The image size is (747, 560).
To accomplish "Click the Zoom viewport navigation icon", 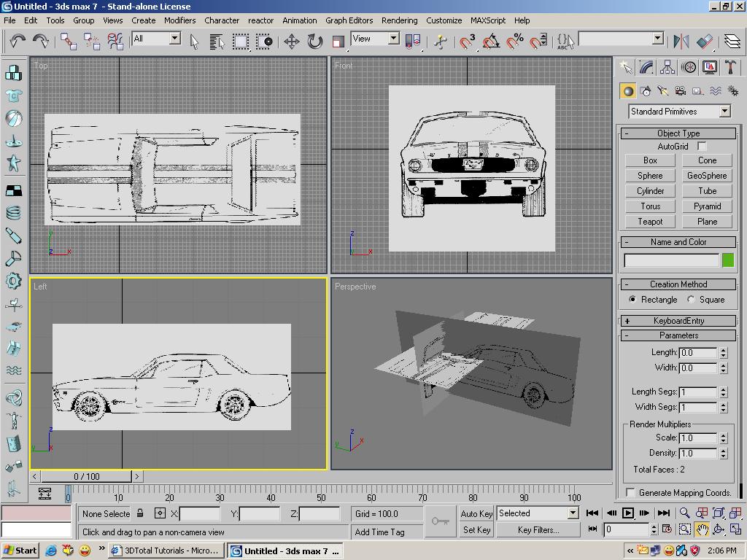I will [684, 513].
